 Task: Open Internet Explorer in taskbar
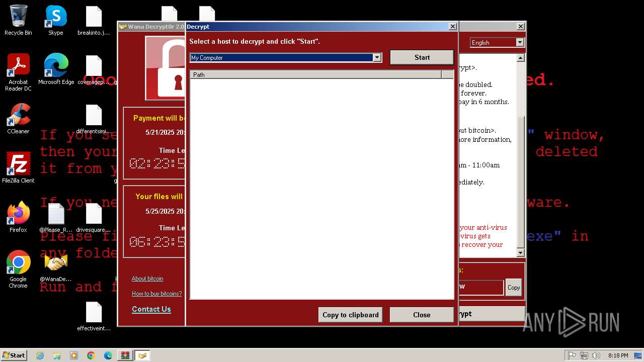click(x=40, y=355)
